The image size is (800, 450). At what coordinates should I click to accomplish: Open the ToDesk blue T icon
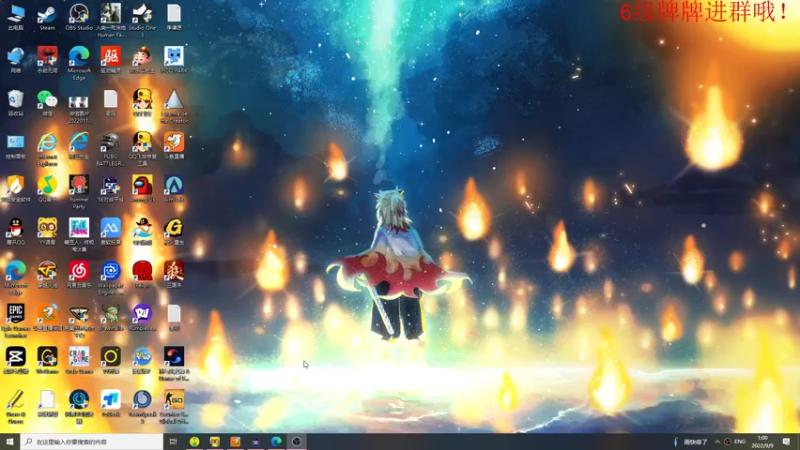click(110, 403)
